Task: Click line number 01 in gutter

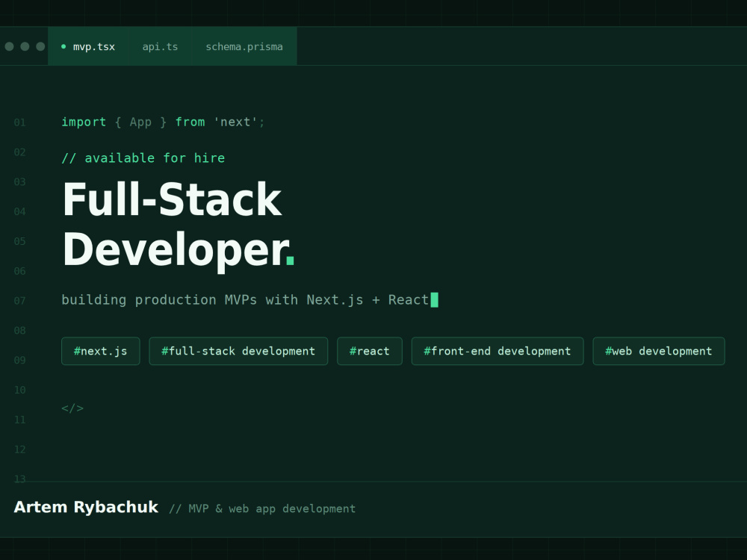Action: click(x=19, y=122)
